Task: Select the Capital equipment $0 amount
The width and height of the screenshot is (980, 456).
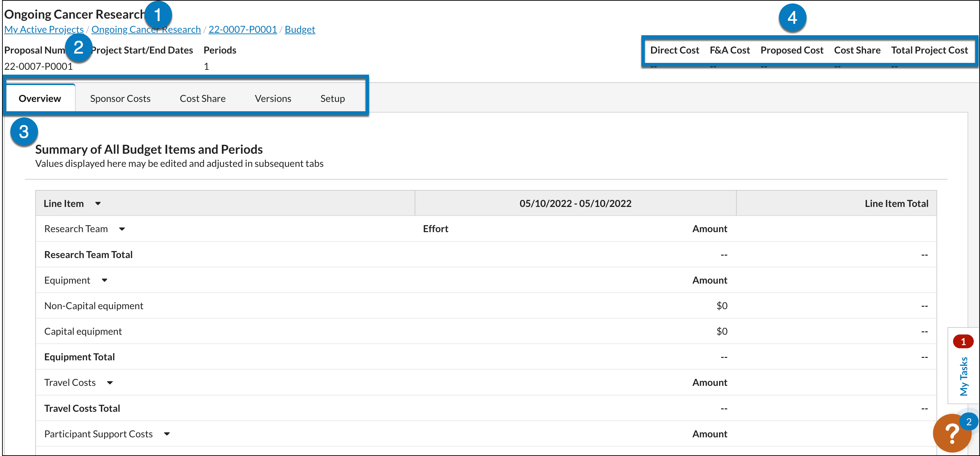Action: [722, 331]
